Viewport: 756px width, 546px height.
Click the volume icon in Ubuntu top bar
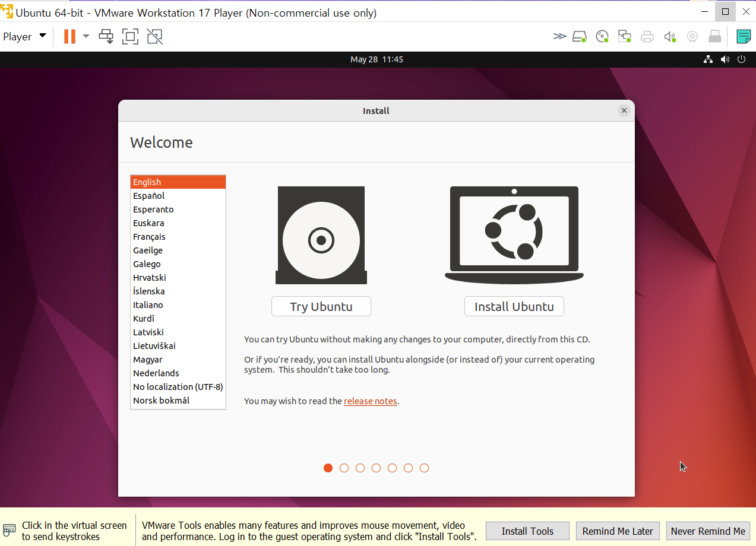pos(725,59)
